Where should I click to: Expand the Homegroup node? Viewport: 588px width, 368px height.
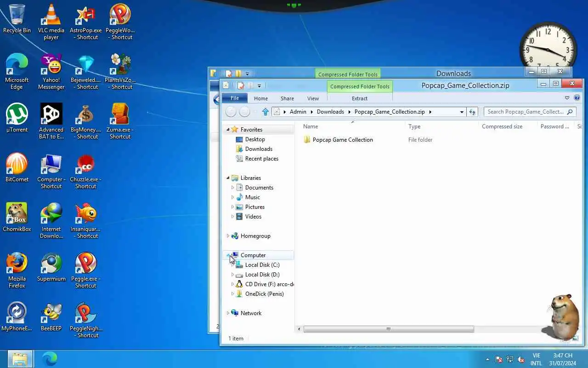click(x=228, y=236)
